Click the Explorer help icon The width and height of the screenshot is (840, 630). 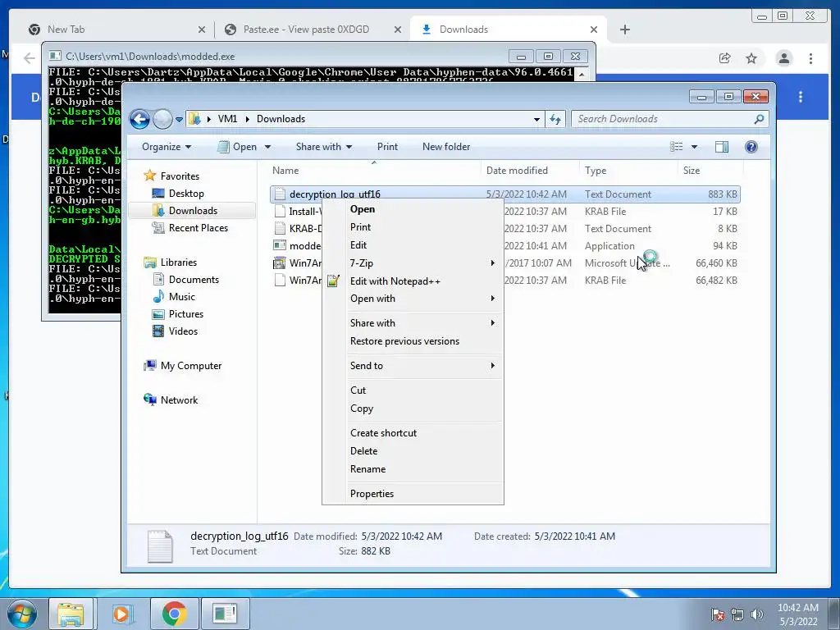[751, 147]
